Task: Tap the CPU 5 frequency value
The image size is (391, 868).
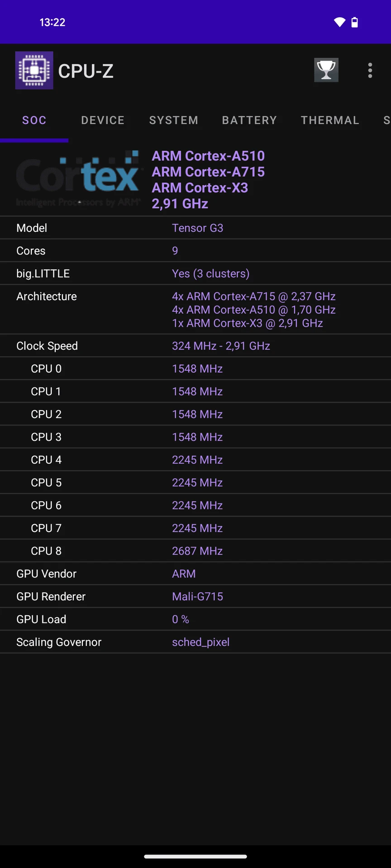Action: pyautogui.click(x=197, y=483)
